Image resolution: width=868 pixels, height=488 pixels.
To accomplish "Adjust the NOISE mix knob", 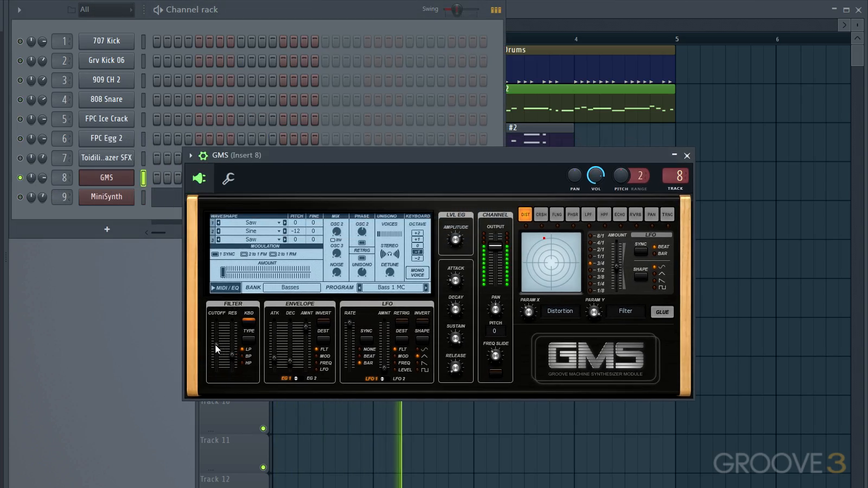I will 336,272.
